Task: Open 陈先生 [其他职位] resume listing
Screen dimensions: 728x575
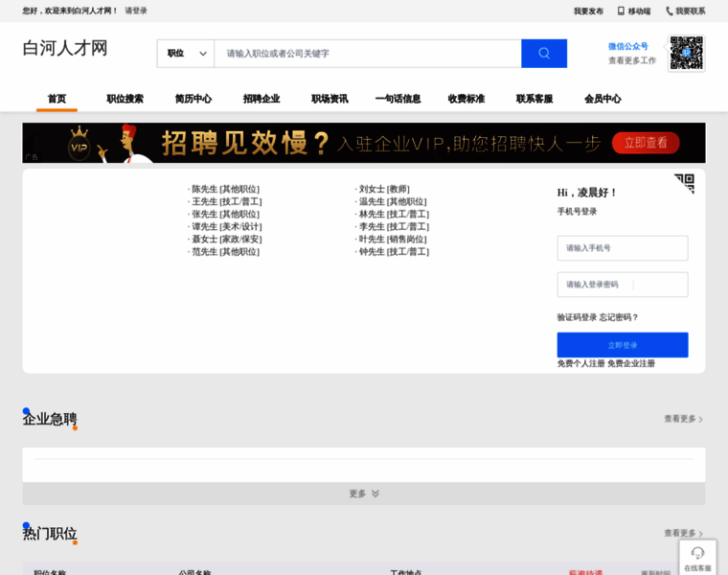Action: click(225, 190)
